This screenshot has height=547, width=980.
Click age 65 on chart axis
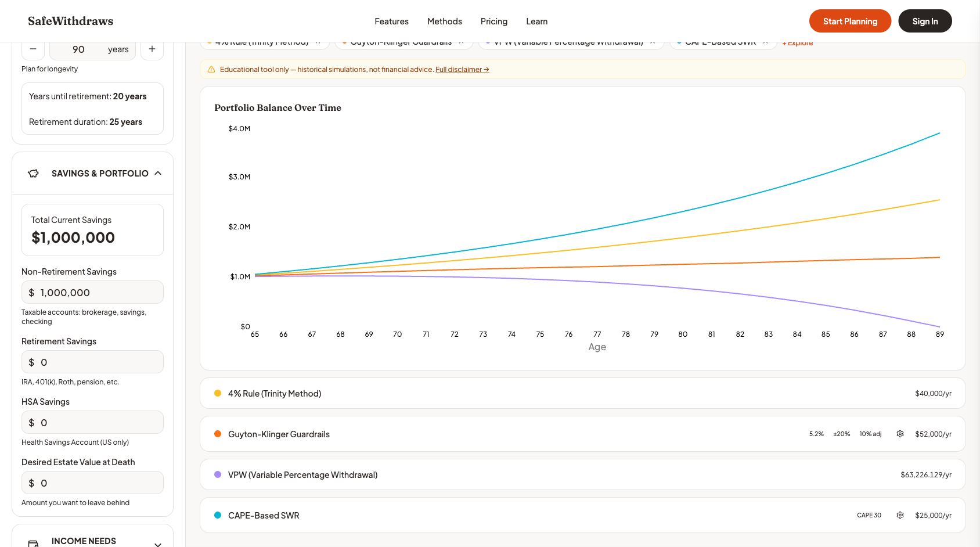click(x=255, y=334)
